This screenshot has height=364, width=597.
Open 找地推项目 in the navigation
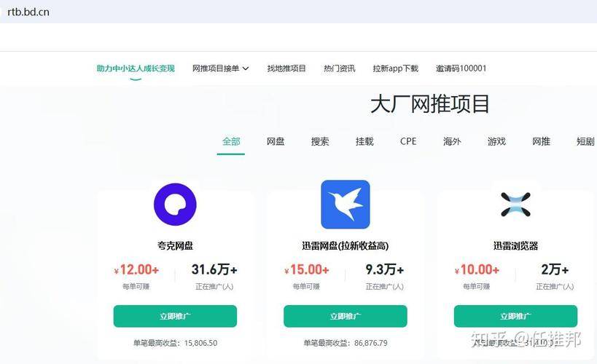click(286, 68)
